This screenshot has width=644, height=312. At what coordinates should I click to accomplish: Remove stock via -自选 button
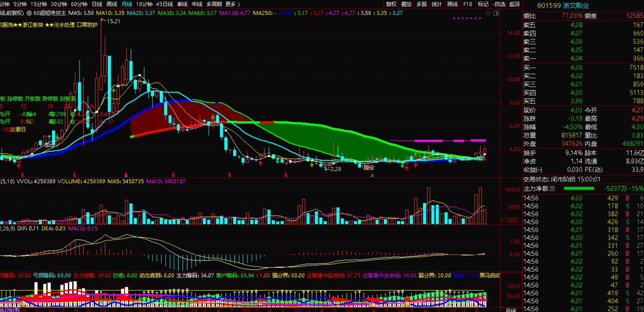coord(499,4)
